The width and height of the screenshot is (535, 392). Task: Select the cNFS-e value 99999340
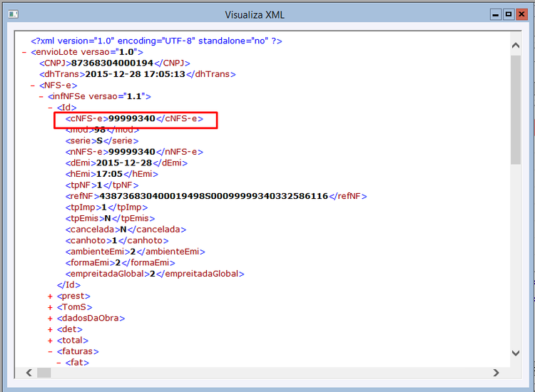pyautogui.click(x=132, y=118)
